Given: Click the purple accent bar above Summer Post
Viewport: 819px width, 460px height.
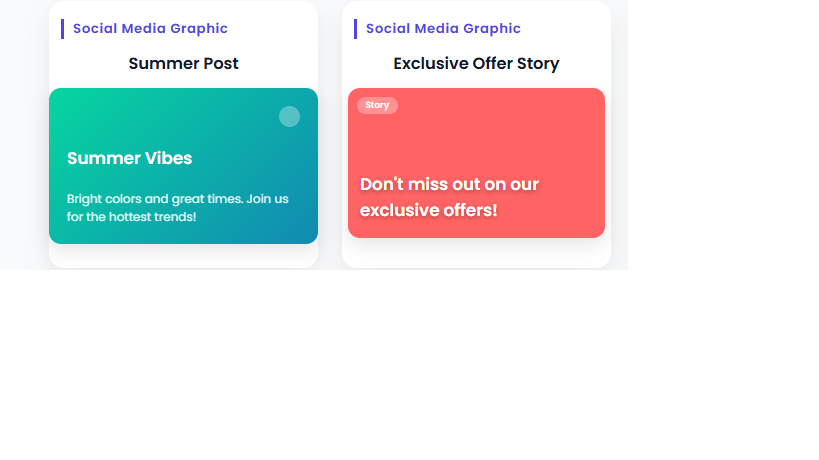Looking at the screenshot, I should tap(63, 29).
